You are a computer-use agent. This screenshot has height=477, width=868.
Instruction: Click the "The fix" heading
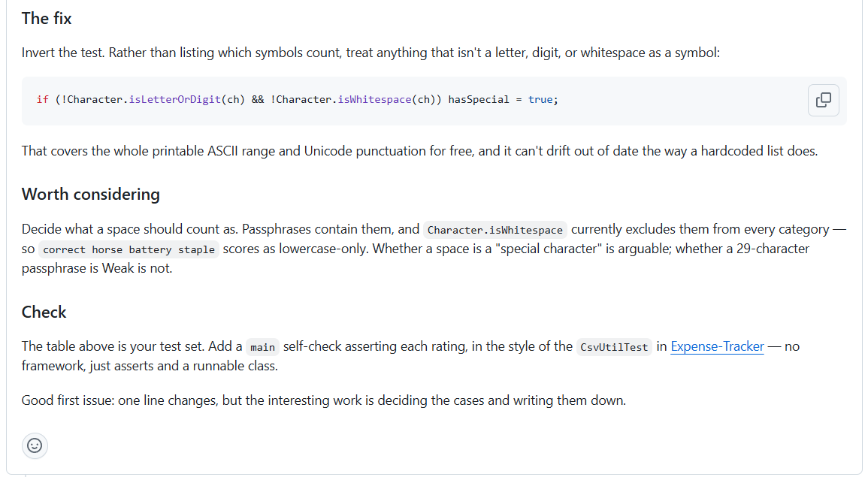click(47, 18)
